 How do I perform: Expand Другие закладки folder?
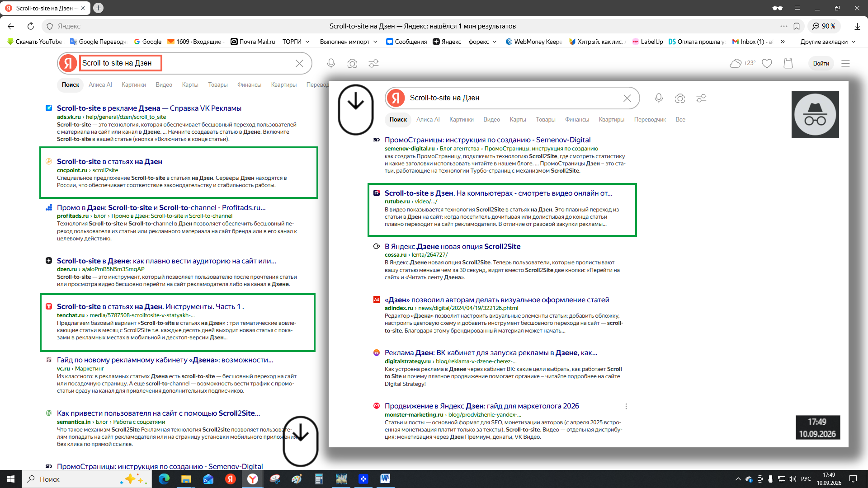(828, 42)
